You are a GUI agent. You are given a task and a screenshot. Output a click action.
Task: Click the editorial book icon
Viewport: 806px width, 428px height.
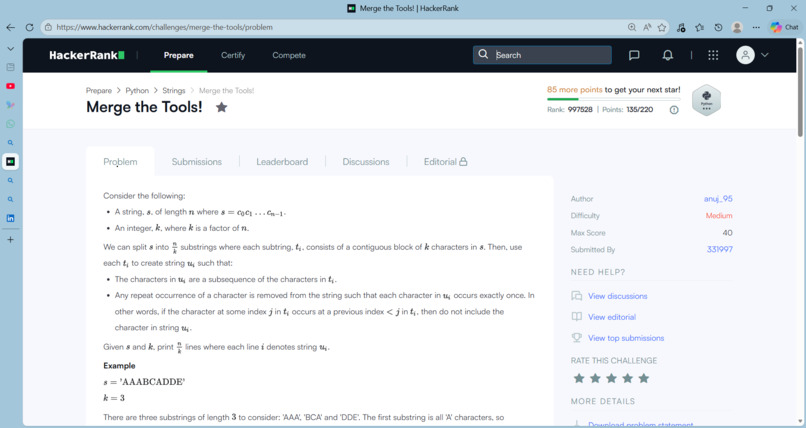[577, 317]
